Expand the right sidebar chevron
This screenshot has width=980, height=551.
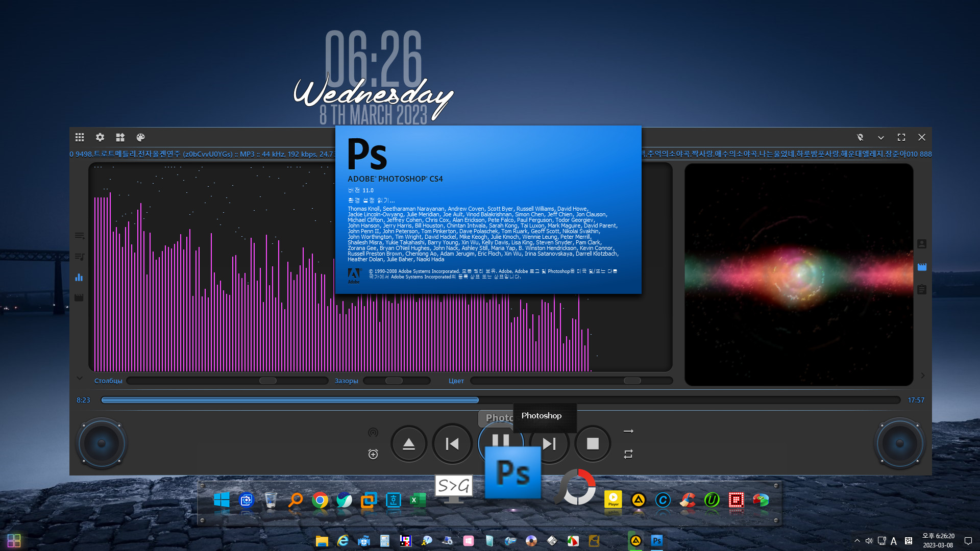(923, 375)
